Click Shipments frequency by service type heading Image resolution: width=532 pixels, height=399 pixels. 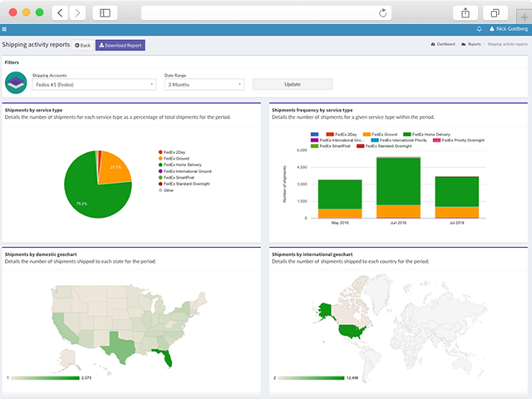(312, 110)
